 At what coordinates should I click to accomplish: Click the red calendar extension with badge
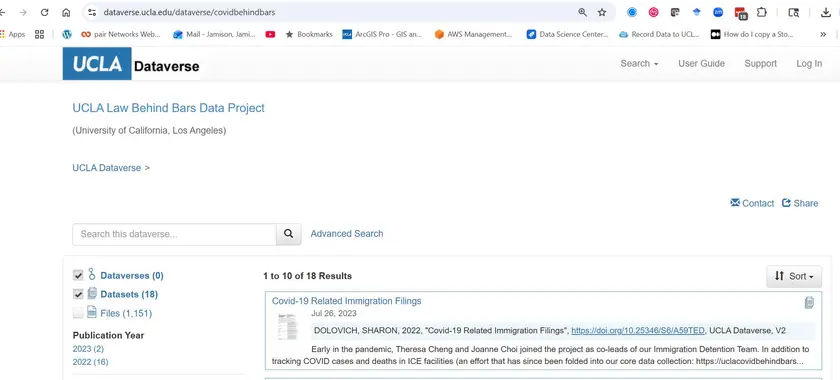740,13
